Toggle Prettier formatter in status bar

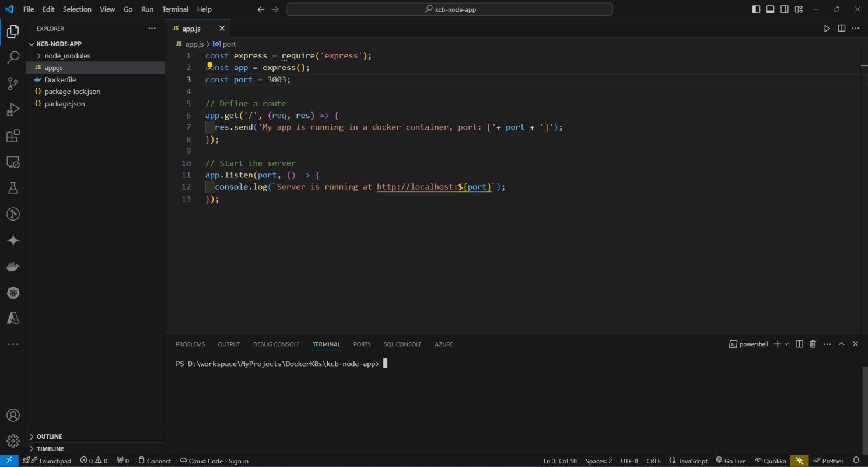point(828,461)
